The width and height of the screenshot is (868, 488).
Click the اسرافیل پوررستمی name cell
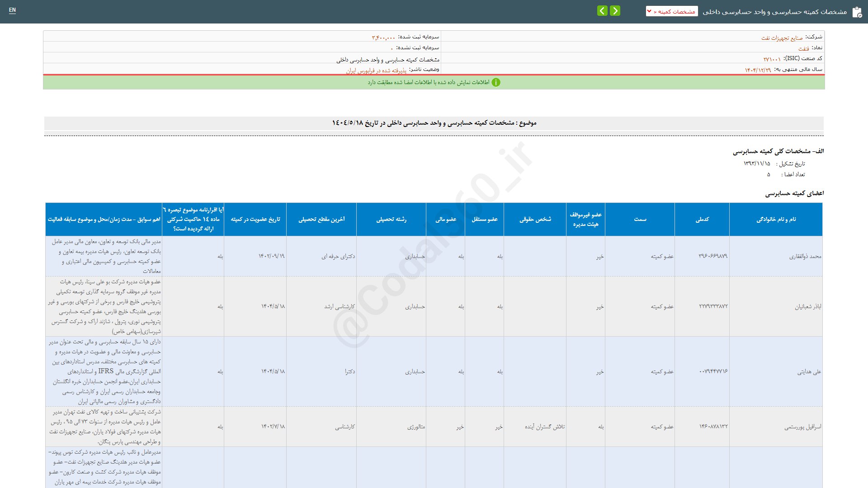click(776, 427)
